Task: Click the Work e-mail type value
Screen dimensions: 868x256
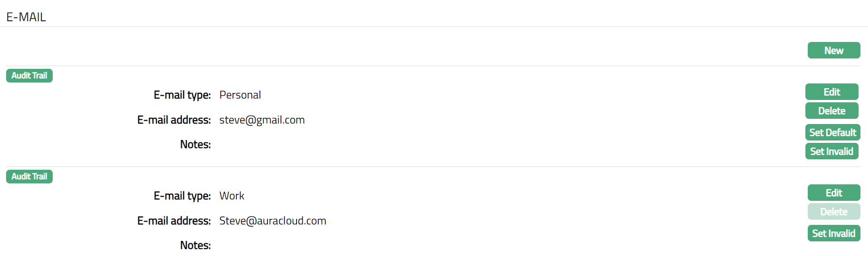Action: 232,196
